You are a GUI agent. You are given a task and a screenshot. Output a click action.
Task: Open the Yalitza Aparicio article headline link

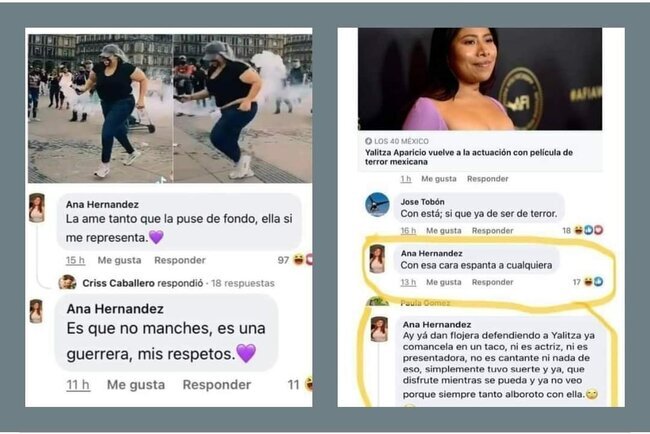pyautogui.click(x=468, y=157)
